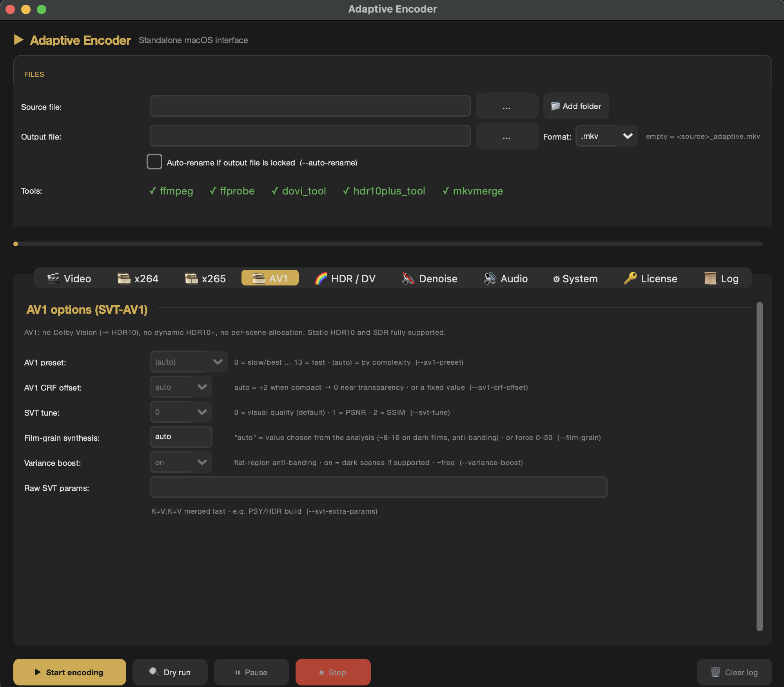784x687 pixels.
Task: Click the Raw SVT params input field
Action: tap(379, 487)
